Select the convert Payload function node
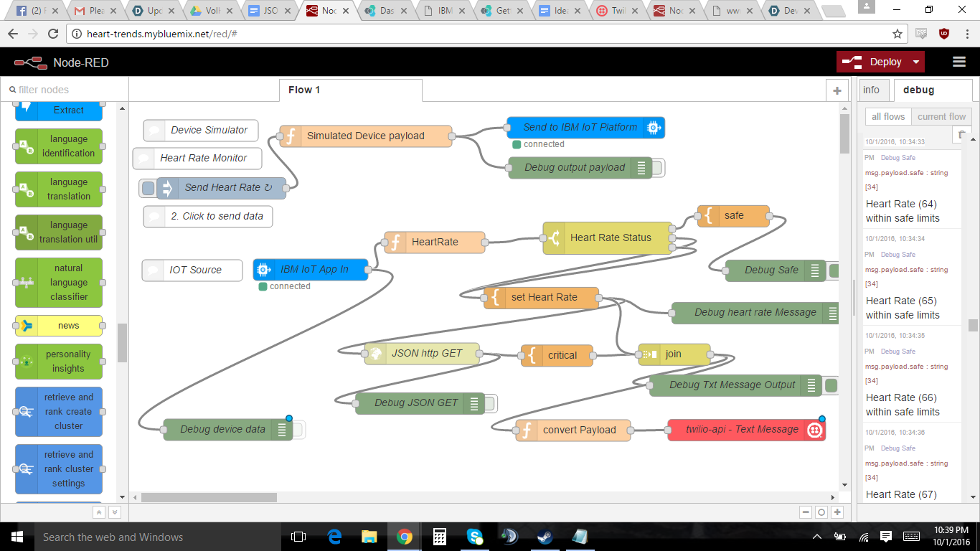The width and height of the screenshot is (980, 551). [x=573, y=430]
